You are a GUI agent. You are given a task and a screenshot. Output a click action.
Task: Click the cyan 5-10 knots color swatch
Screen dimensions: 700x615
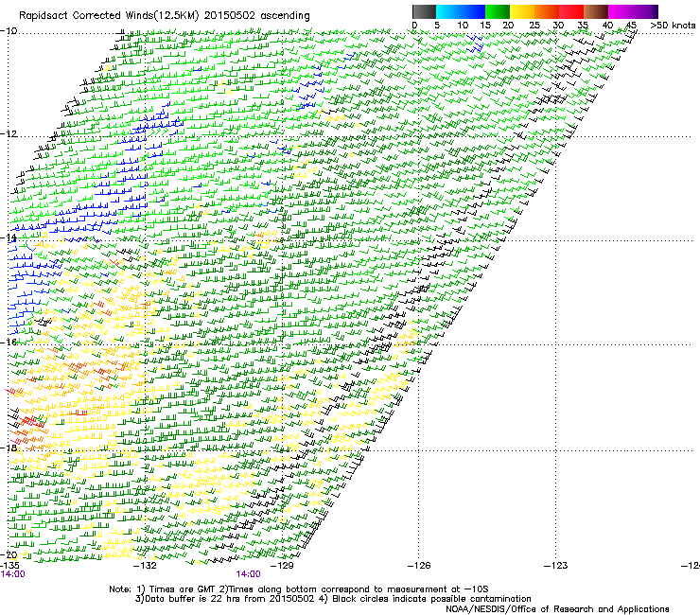448,11
